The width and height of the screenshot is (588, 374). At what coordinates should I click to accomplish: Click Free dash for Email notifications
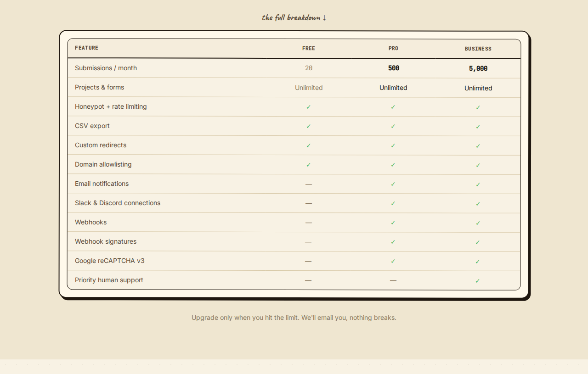(x=309, y=184)
